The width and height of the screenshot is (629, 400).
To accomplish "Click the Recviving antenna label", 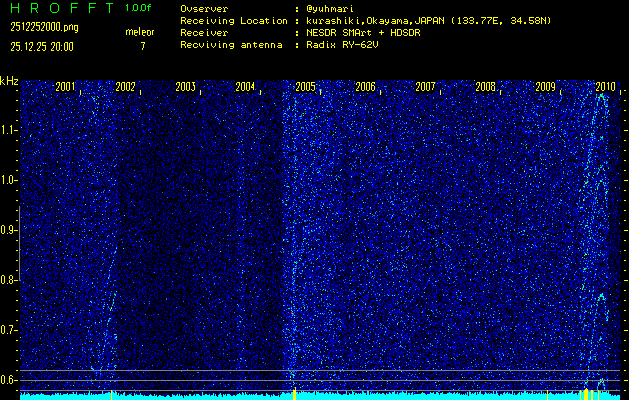I will click(231, 45).
